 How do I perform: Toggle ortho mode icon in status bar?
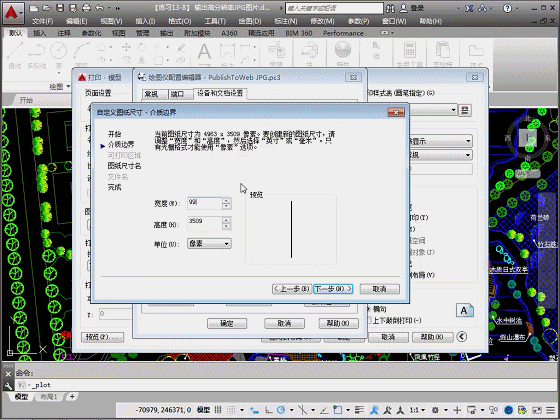(269, 410)
